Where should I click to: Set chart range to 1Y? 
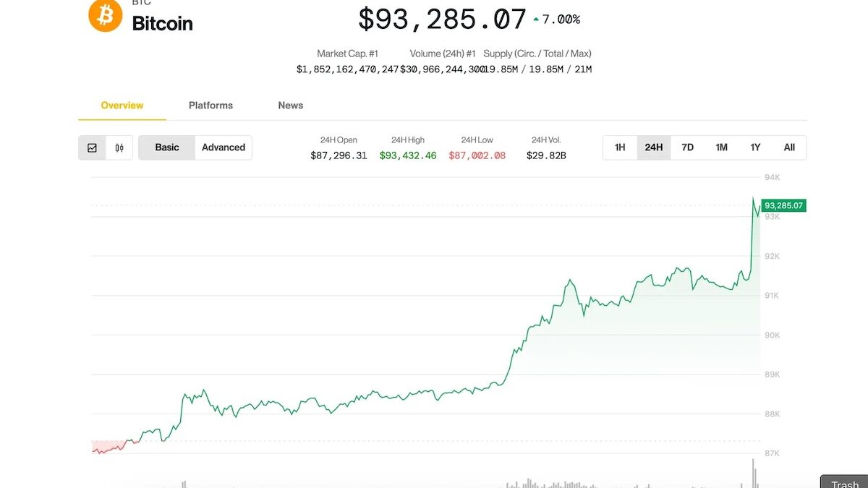[x=755, y=147]
